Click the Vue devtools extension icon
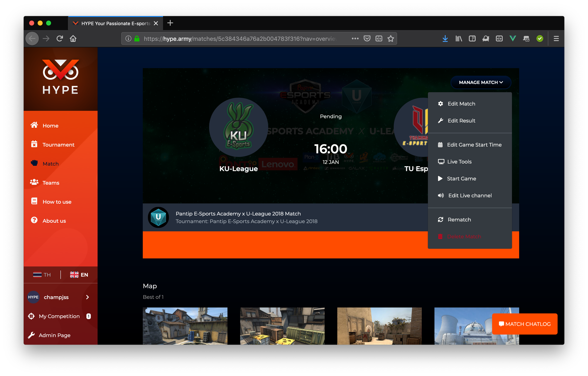This screenshot has width=588, height=376. 513,39
